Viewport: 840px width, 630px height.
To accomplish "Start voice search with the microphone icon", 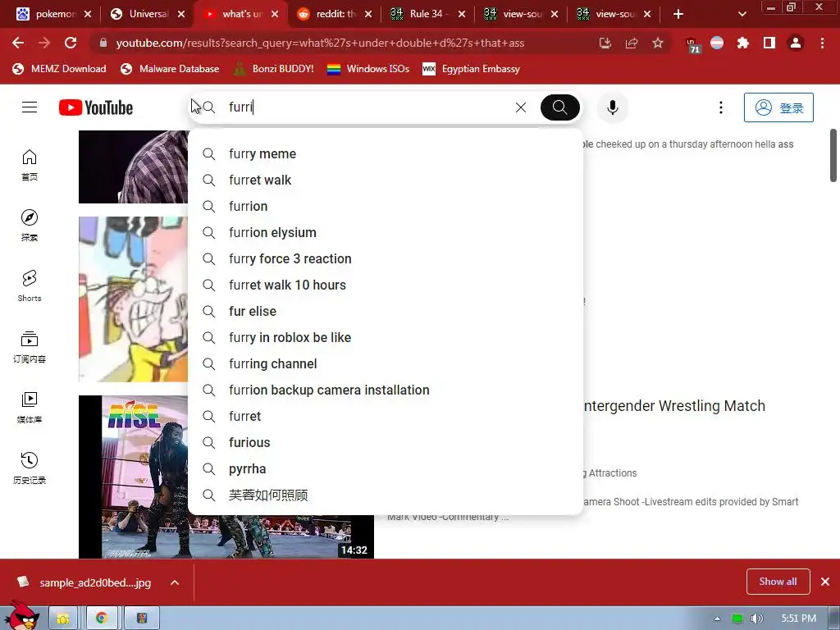I will pyautogui.click(x=612, y=107).
